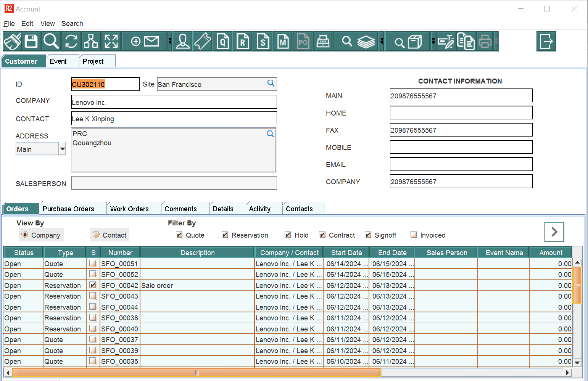Click the Clear paintbrush toolbar icon

click(x=12, y=41)
